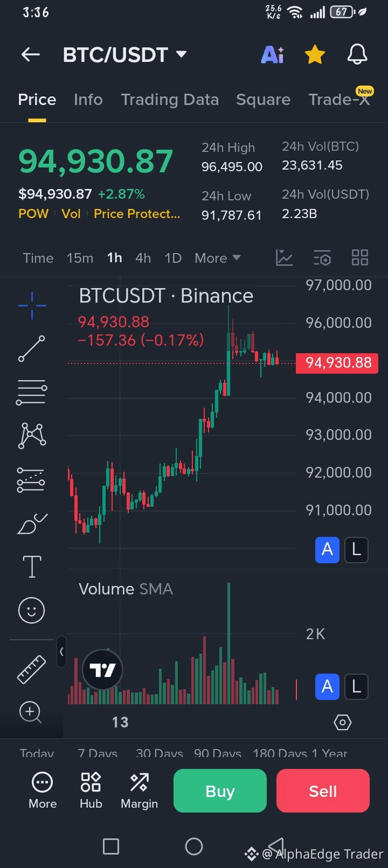Toggle auto scale A on volume pane
Image resolution: width=388 pixels, height=868 pixels.
(x=327, y=687)
